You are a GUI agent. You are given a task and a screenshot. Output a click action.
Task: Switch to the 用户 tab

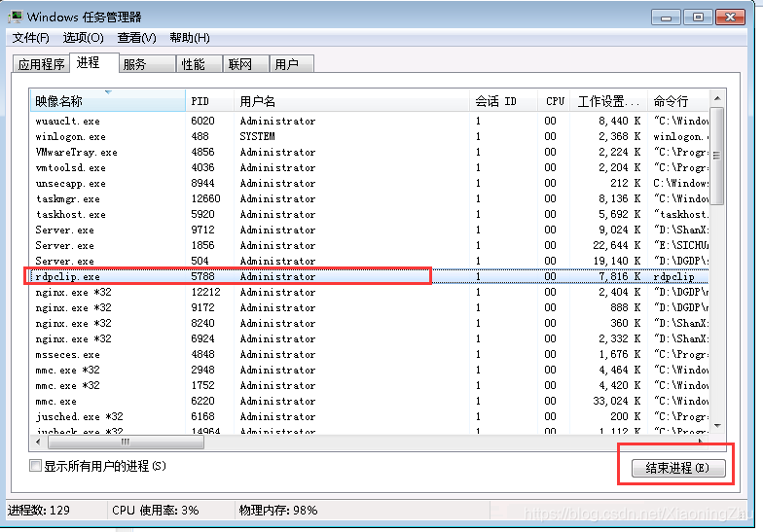point(292,64)
